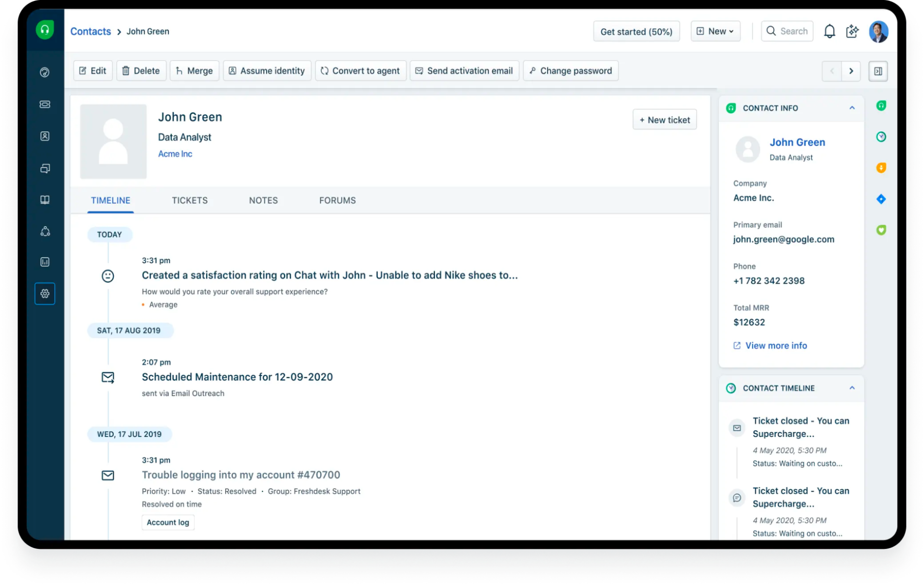924x585 pixels.
Task: Click the notifications bell icon
Action: (x=829, y=31)
